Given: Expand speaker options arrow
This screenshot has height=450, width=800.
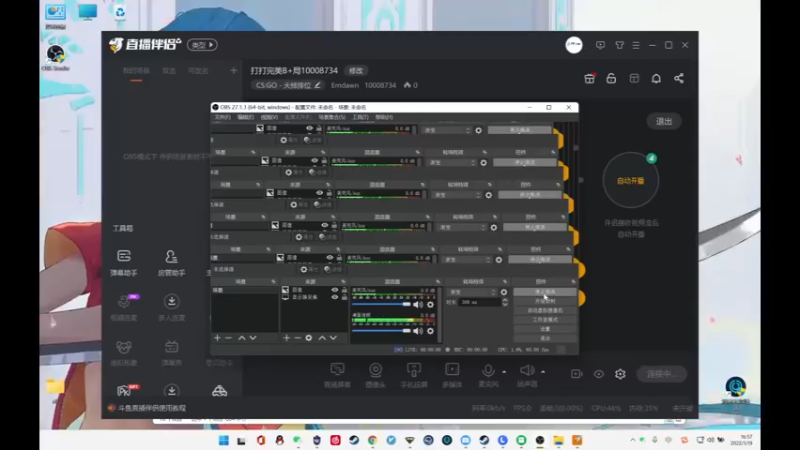Looking at the screenshot, I should click(x=543, y=372).
